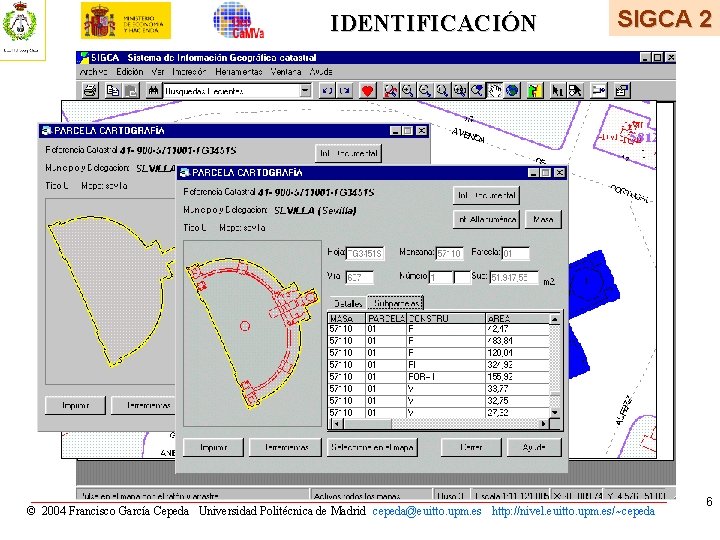Click the Manzana input field

450,253
